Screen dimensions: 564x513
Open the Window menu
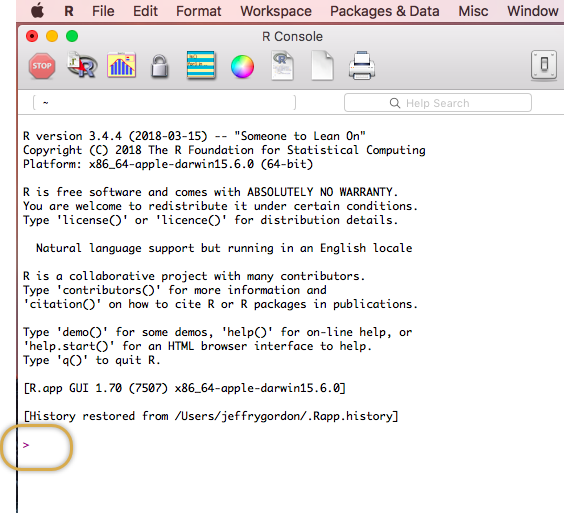click(533, 11)
